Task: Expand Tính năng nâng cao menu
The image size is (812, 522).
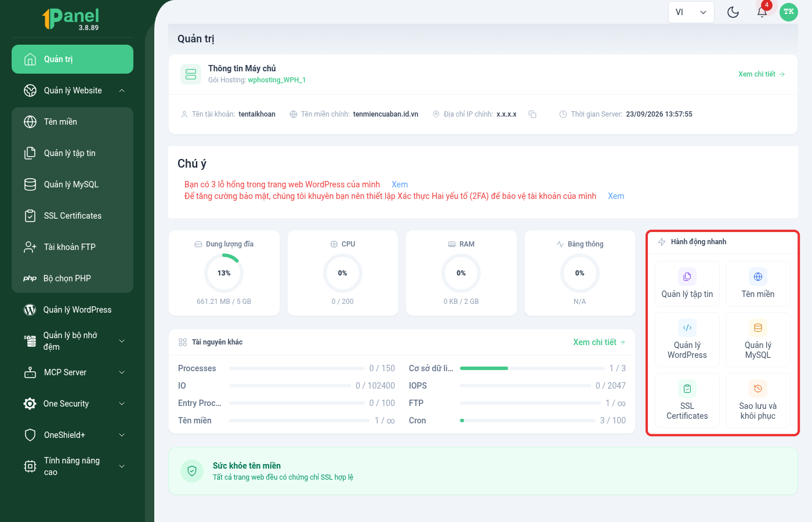Action: point(72,466)
